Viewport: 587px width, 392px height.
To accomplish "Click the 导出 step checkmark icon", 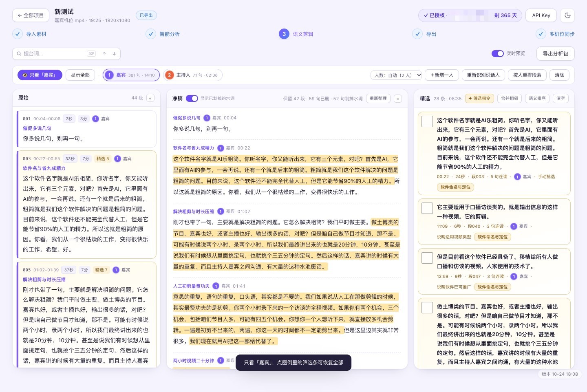I will (417, 34).
